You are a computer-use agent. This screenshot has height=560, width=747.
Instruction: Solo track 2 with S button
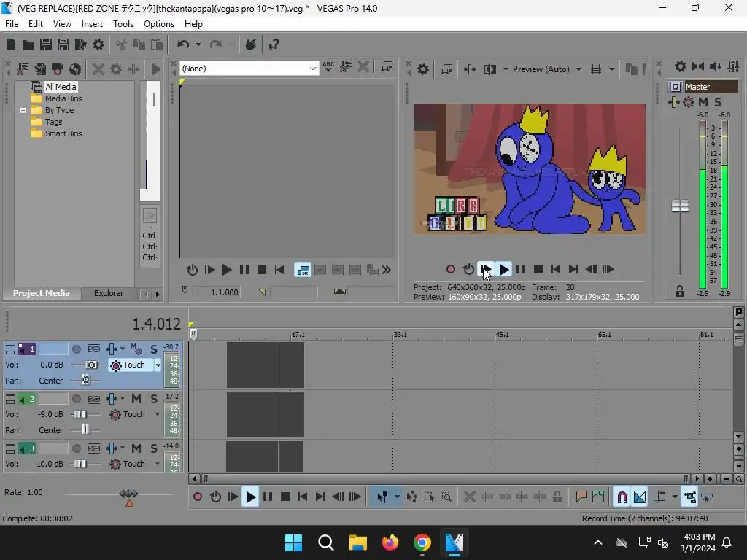coord(153,399)
